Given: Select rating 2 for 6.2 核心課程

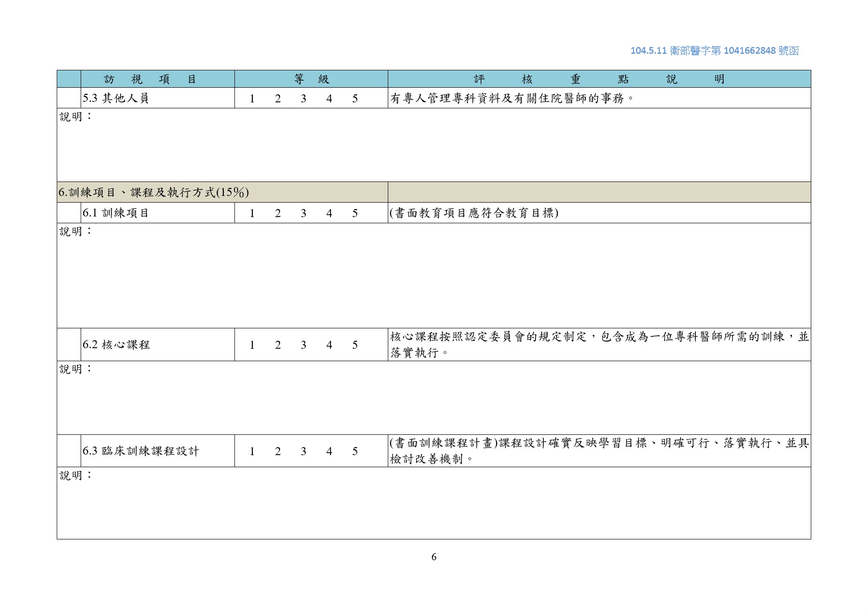Looking at the screenshot, I should (278, 345).
